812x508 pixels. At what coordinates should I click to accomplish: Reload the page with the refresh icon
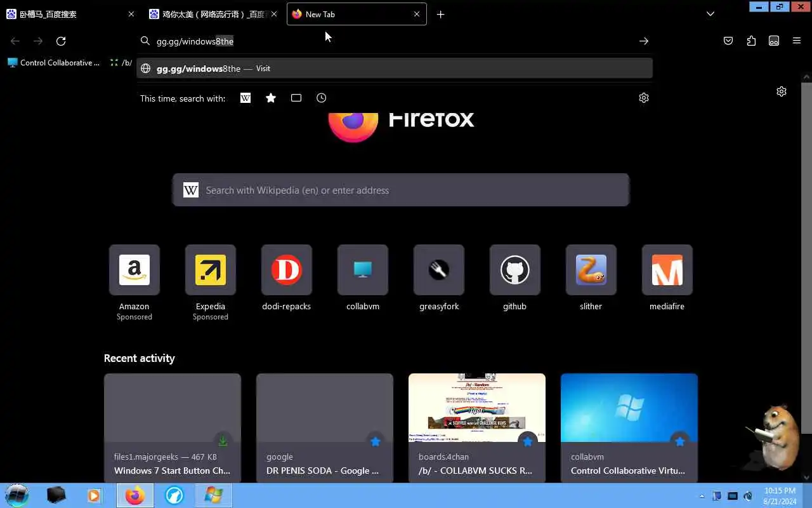61,41
